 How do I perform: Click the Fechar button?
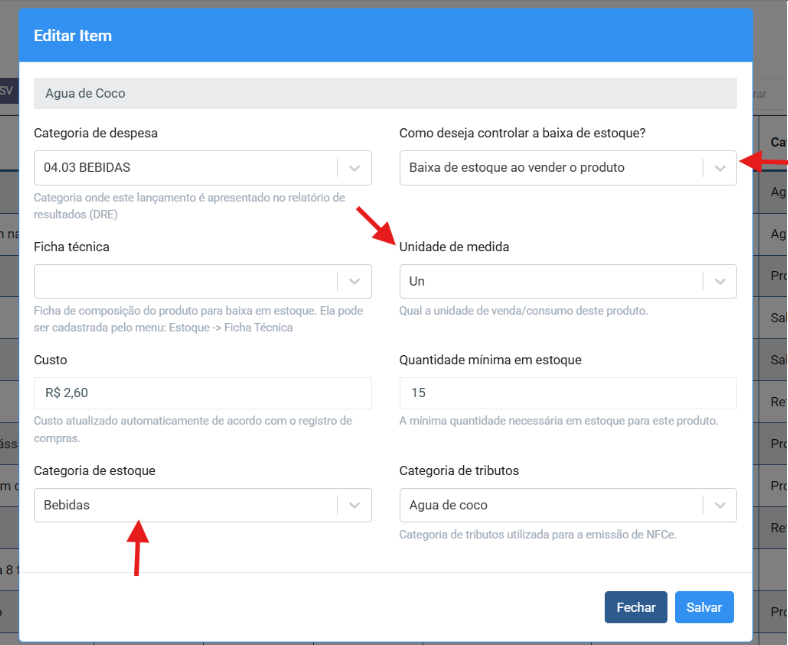[636, 607]
